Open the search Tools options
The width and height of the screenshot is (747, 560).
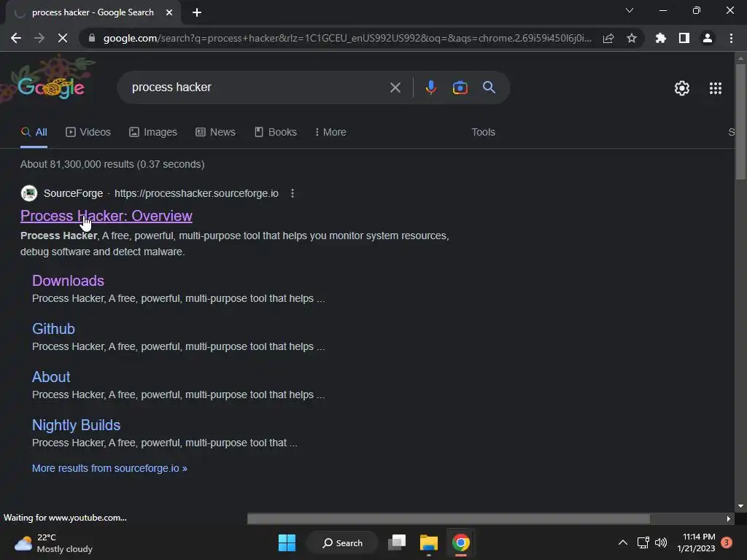pyautogui.click(x=483, y=133)
